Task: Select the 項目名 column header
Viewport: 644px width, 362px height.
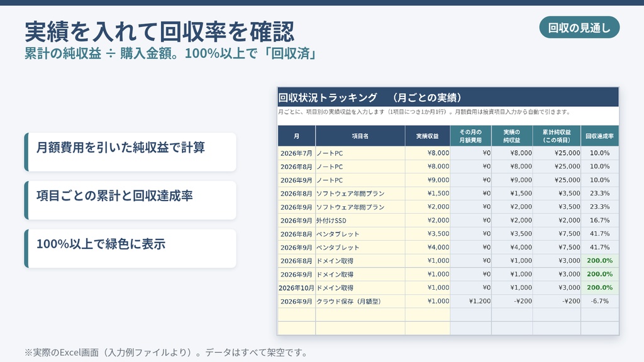Action: point(360,136)
